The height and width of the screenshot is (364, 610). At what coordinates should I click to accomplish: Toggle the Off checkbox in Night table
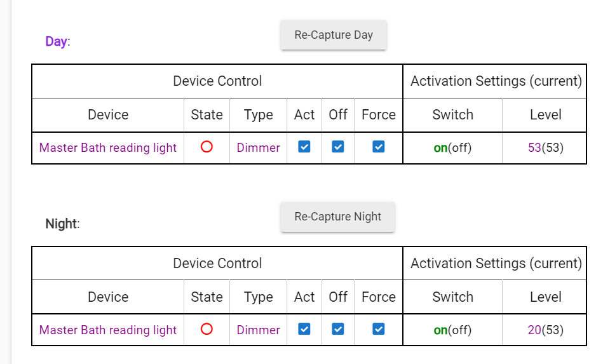pyautogui.click(x=337, y=329)
